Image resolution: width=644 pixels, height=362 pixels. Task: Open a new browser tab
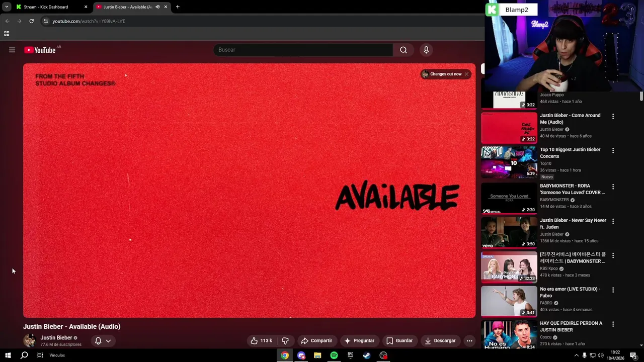coord(178,7)
